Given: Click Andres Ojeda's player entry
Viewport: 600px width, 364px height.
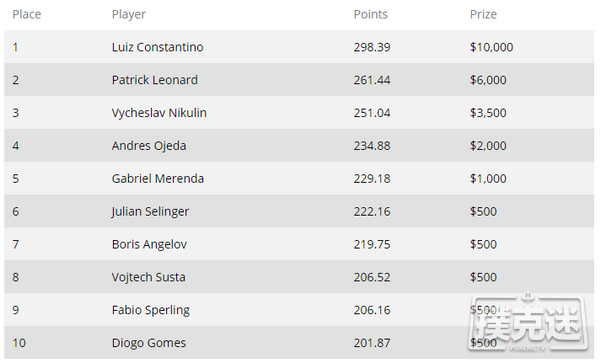Looking at the screenshot, I should tap(149, 146).
